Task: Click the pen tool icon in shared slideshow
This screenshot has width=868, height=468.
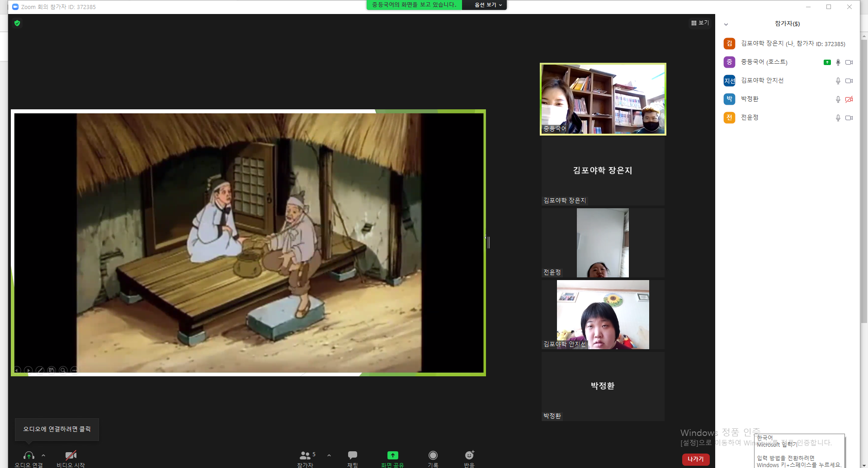Action: tap(40, 370)
